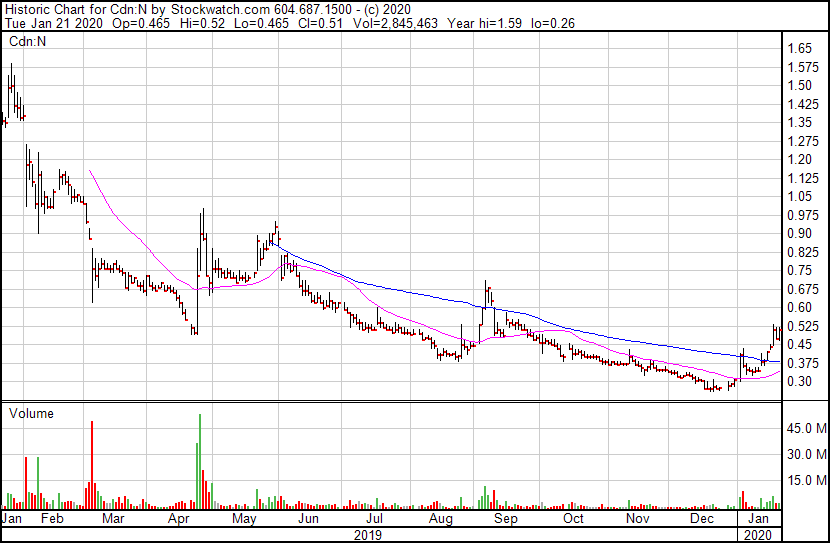The width and height of the screenshot is (830, 543).
Task: Click the 'Jul' month label
Action: 374,519
